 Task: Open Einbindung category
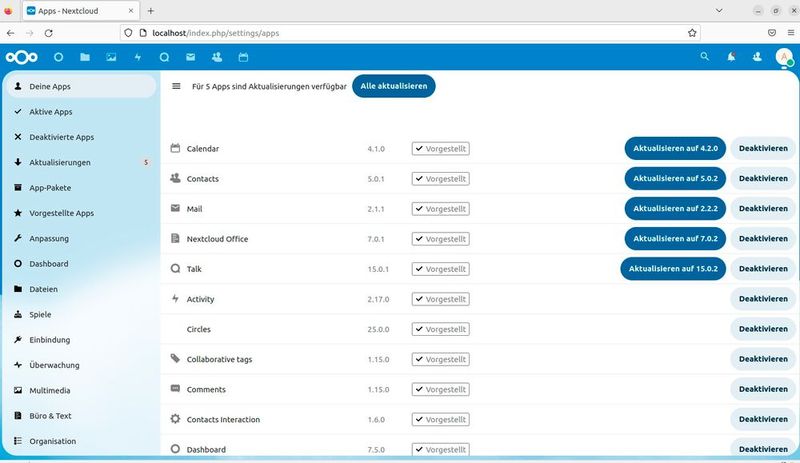(x=82, y=340)
